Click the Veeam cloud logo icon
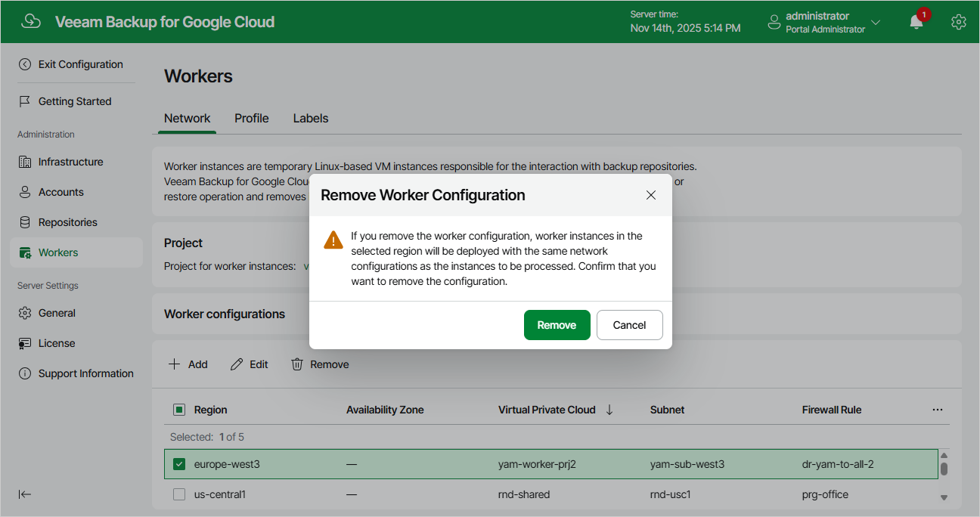The height and width of the screenshot is (517, 980). tap(31, 22)
